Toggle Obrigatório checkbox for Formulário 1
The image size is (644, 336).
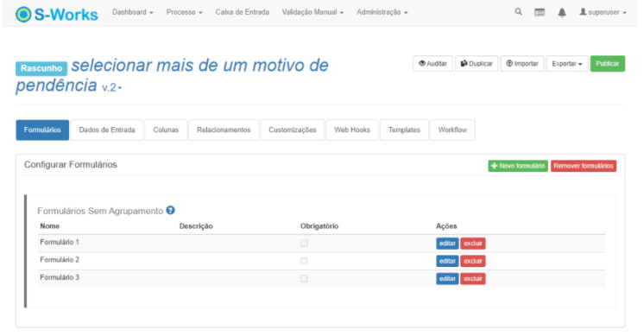click(x=304, y=244)
